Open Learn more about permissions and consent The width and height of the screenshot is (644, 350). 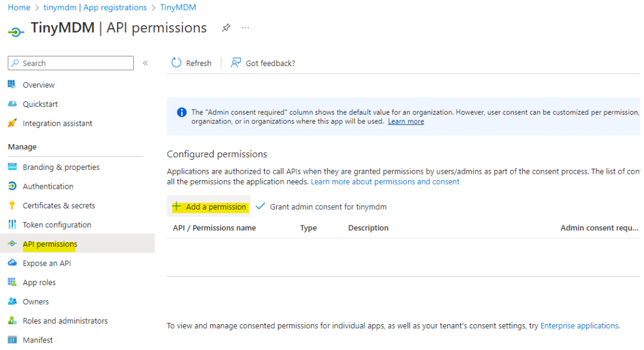point(385,182)
